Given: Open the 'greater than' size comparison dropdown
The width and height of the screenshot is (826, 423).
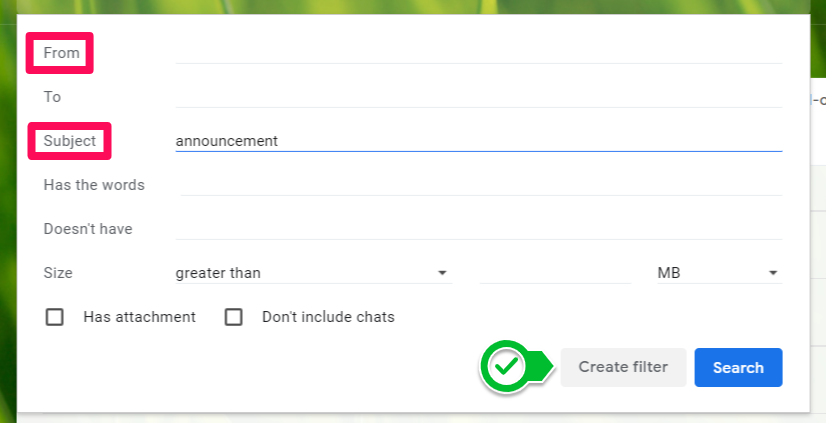Looking at the screenshot, I should click(x=312, y=273).
